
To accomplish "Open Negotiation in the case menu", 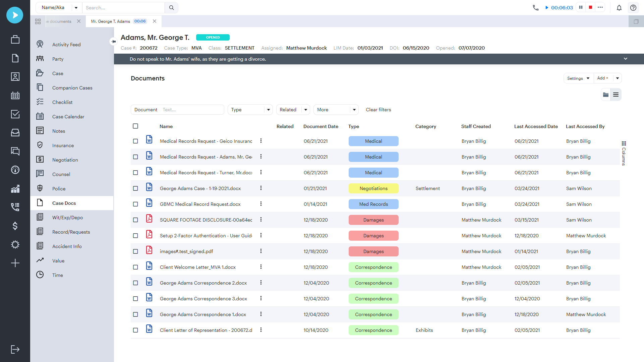I will click(x=65, y=160).
